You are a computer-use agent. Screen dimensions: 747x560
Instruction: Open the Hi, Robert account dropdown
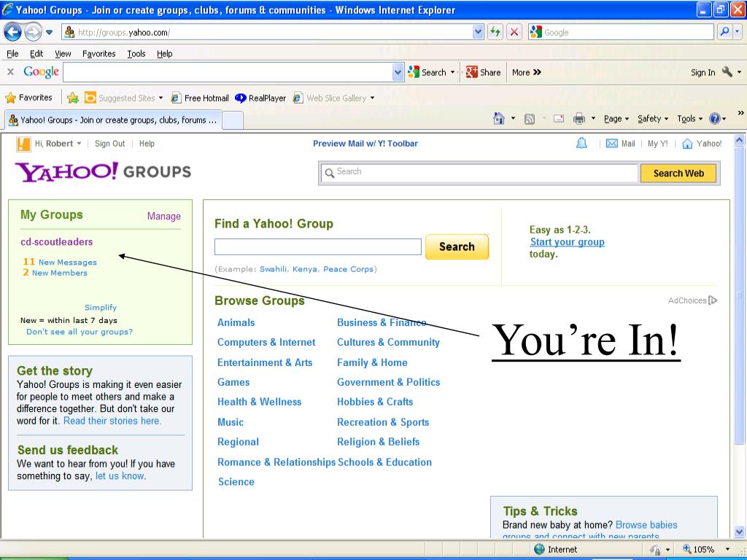pyautogui.click(x=79, y=144)
